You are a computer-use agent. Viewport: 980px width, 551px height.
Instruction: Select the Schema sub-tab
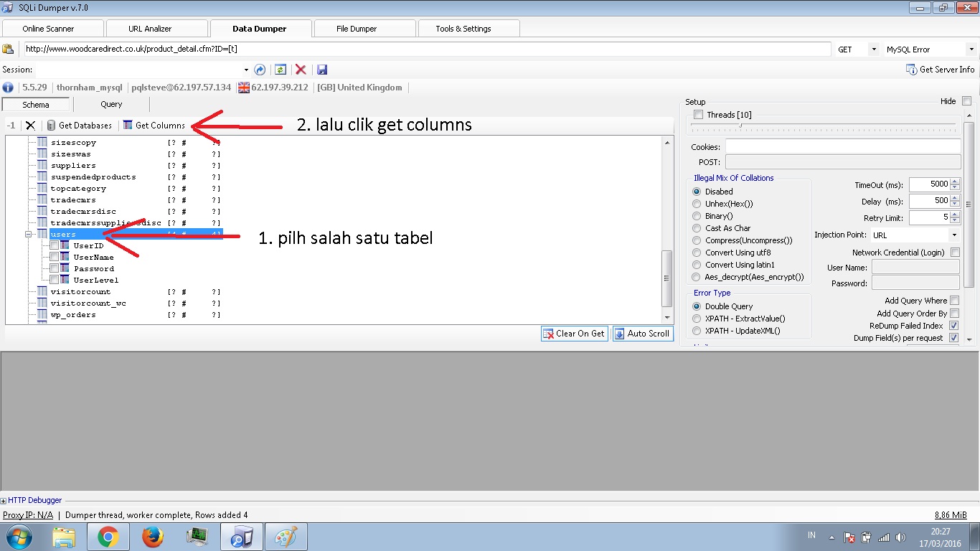pos(36,105)
